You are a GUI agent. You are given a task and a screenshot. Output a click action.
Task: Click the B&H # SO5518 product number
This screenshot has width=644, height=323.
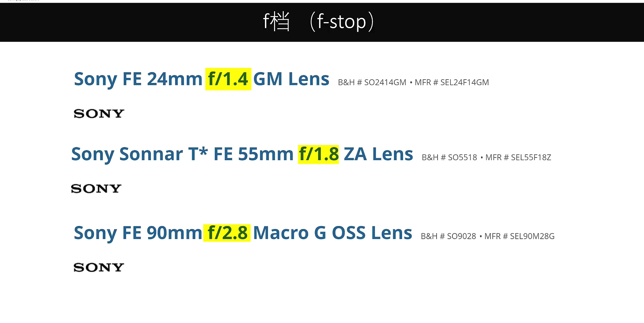point(449,157)
